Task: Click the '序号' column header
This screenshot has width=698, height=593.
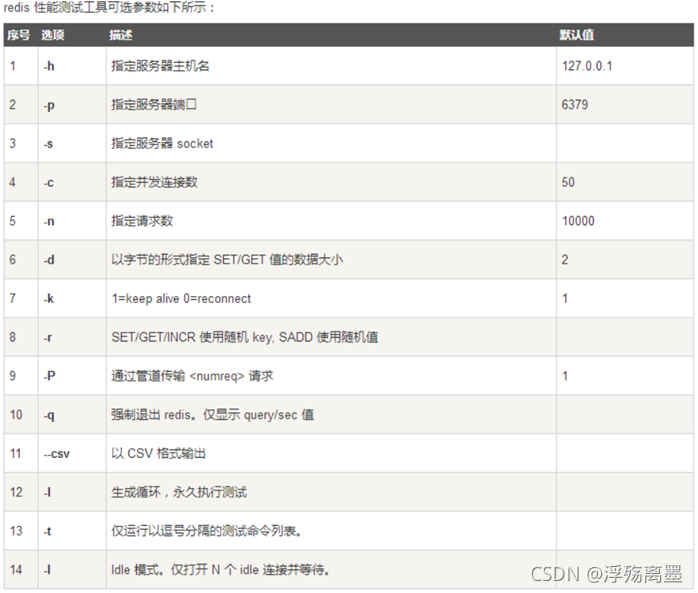Action: point(18,35)
